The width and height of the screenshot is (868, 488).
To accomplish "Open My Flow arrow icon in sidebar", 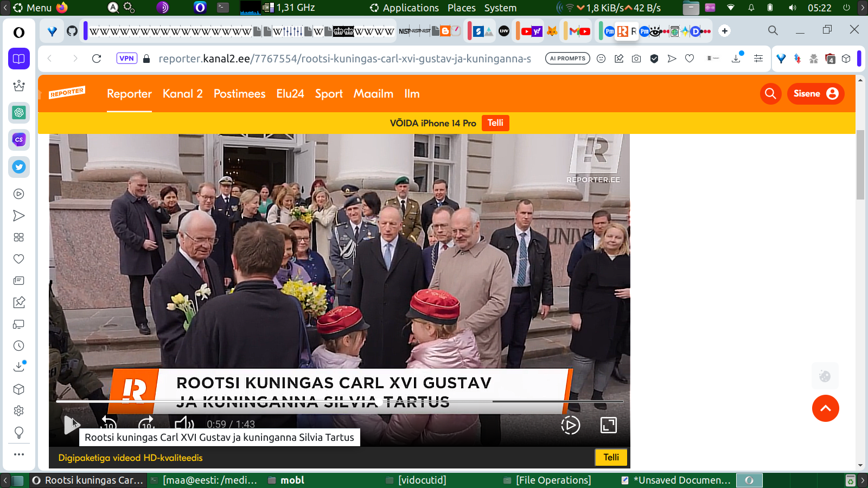I will [x=19, y=216].
